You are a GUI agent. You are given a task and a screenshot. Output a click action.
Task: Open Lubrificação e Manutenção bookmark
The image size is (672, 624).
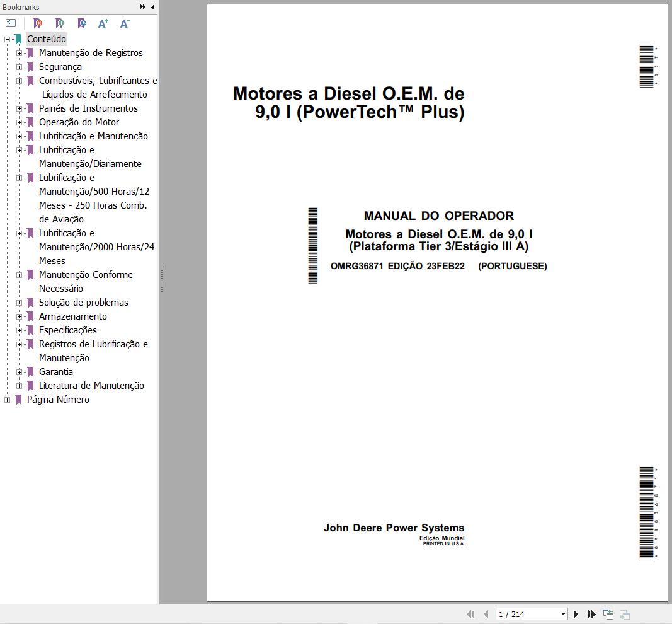93,136
